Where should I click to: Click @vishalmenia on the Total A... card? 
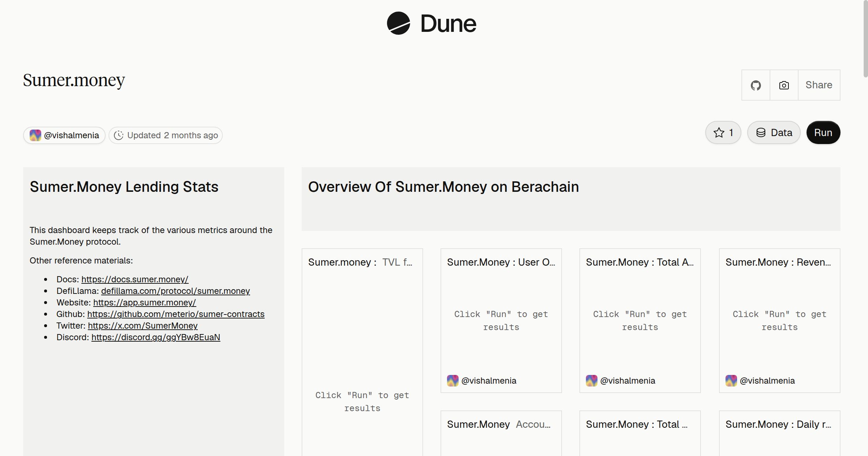click(x=628, y=381)
